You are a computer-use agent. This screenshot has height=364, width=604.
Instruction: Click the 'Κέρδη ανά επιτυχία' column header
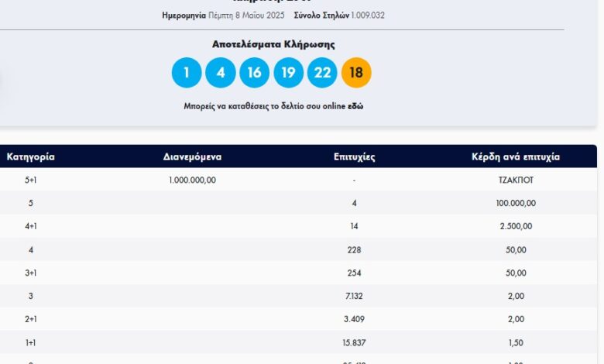click(516, 156)
